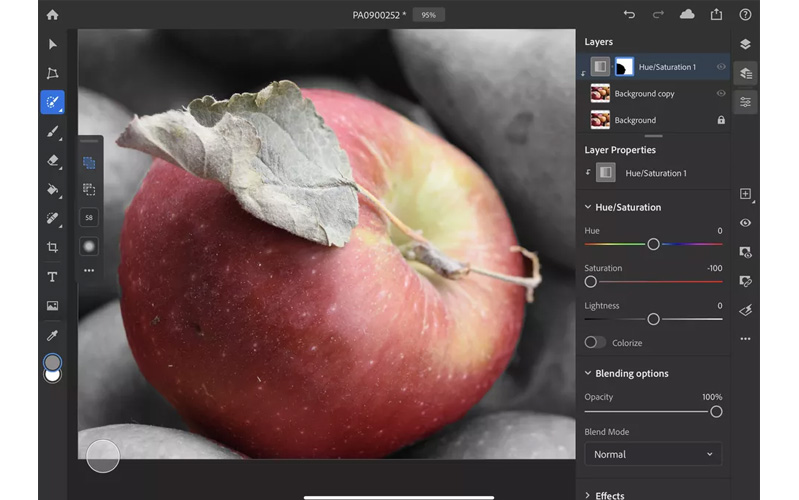Open the Share export icon

click(x=716, y=15)
